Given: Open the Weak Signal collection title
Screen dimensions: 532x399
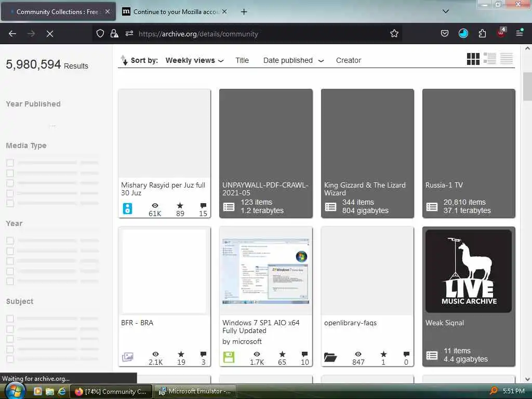Looking at the screenshot, I should pyautogui.click(x=445, y=323).
